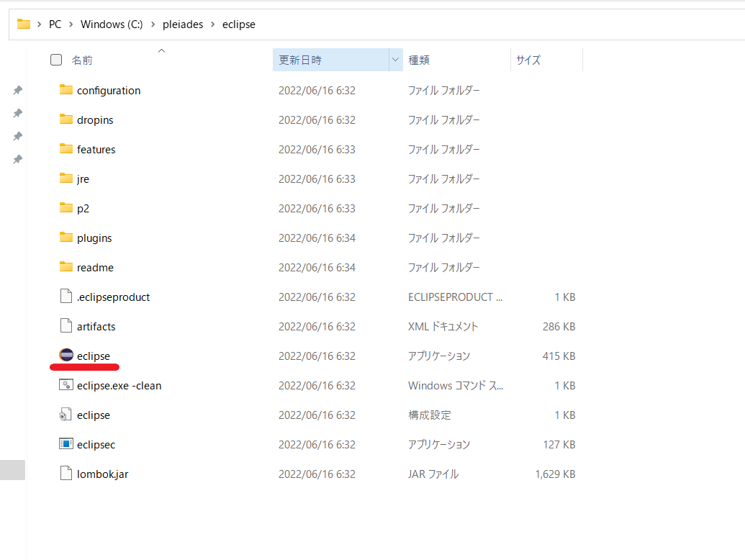This screenshot has height=560, width=745.
Task: Expand the chevron after pleiades in breadcrumb
Action: click(213, 24)
